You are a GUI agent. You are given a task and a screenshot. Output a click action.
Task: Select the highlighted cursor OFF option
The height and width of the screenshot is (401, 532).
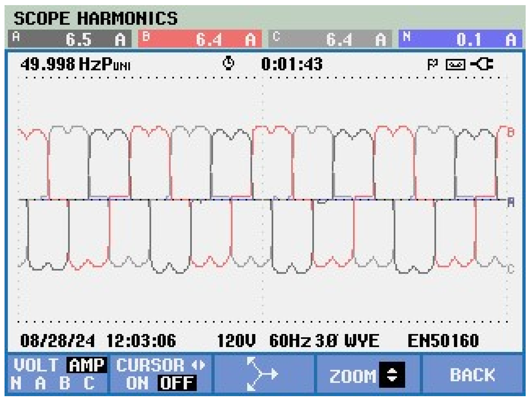tap(177, 383)
